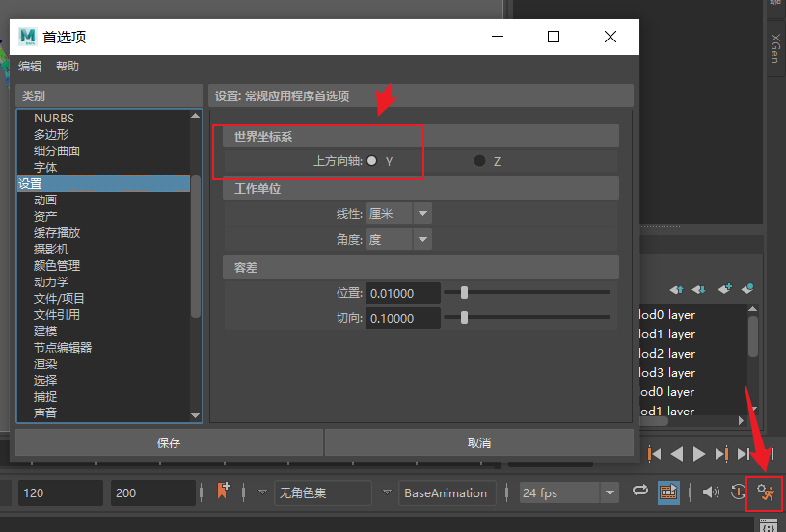Select the lod2 layer row
786x532 pixels.
click(x=693, y=353)
